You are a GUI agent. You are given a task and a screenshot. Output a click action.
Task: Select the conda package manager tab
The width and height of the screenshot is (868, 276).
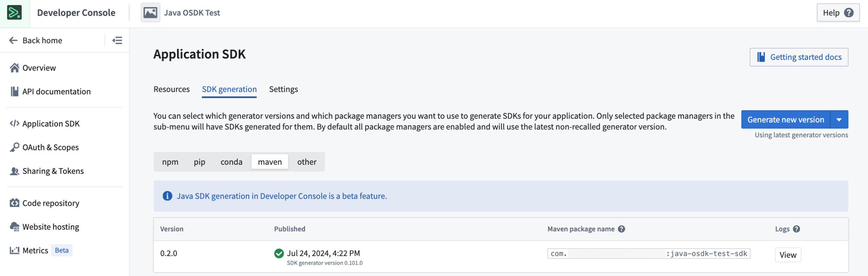tap(231, 162)
